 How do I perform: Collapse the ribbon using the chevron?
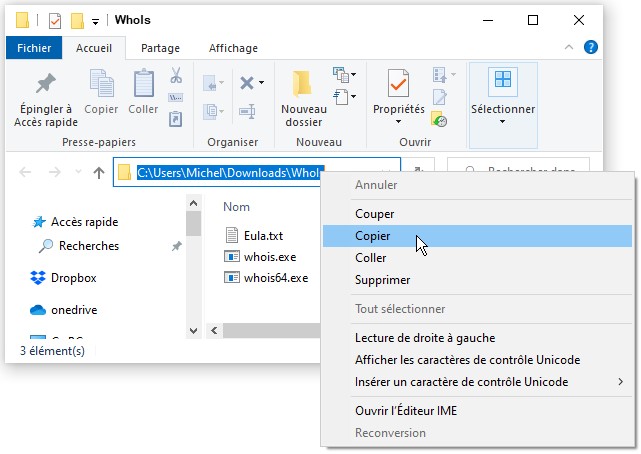(x=571, y=47)
